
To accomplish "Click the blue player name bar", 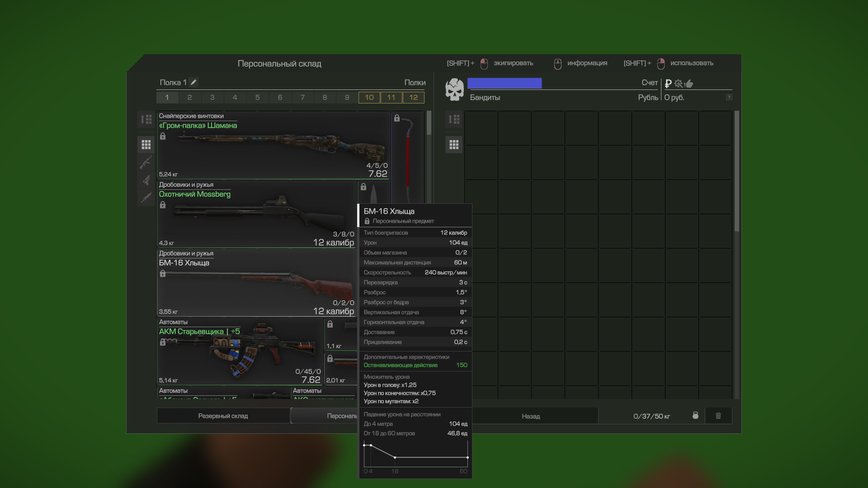I will click(505, 83).
